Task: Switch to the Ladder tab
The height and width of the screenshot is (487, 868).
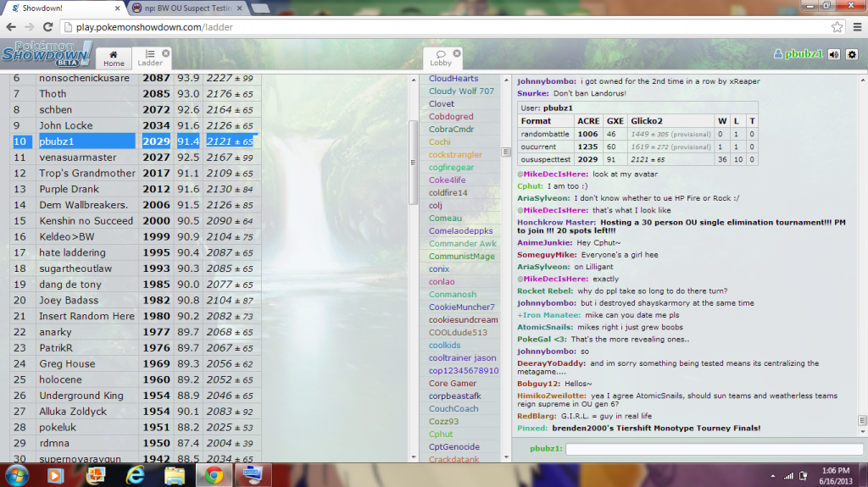Action: click(150, 58)
